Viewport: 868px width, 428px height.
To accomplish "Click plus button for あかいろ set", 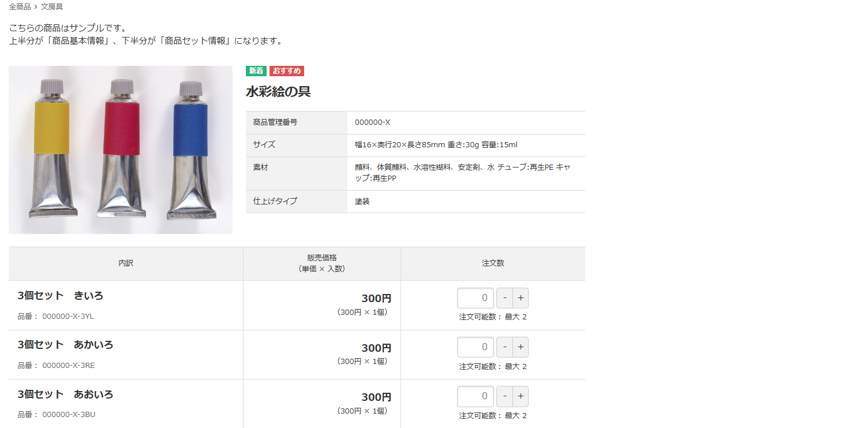I will click(x=520, y=347).
